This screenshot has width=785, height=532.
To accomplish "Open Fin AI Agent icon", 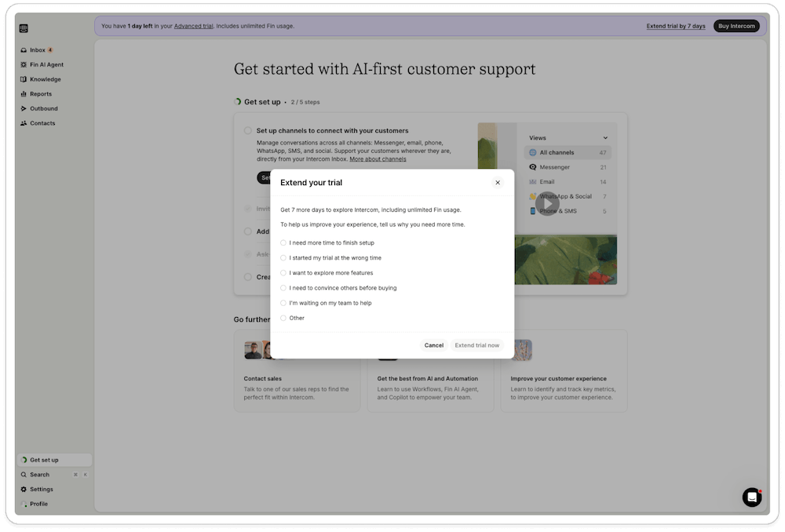I will pyautogui.click(x=24, y=64).
